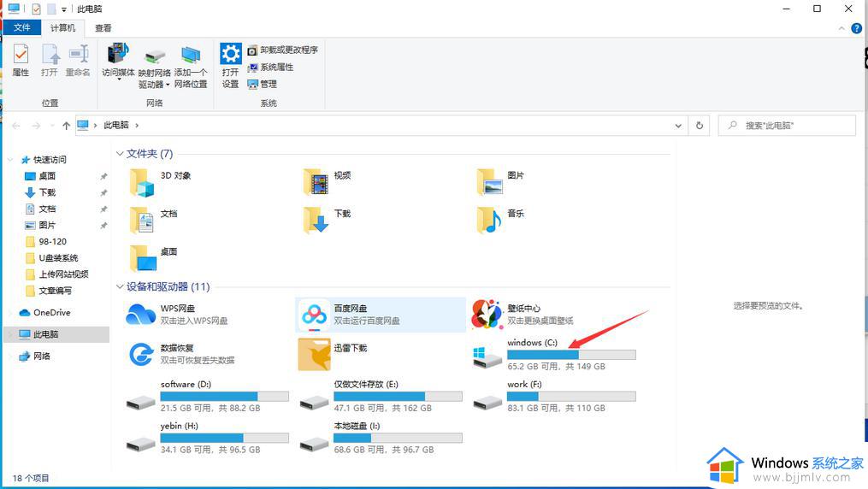Screen dimensions: 868x489
Task: Open the 文档 folder in main pane
Action: [x=154, y=221]
